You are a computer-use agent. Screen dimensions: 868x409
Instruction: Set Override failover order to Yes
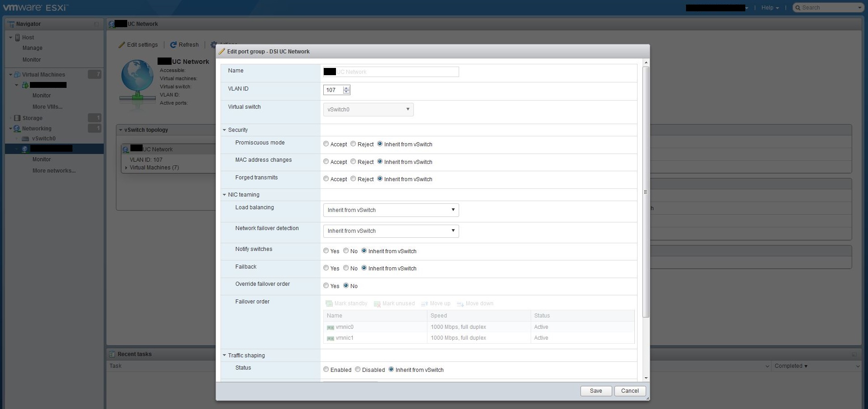click(x=326, y=285)
